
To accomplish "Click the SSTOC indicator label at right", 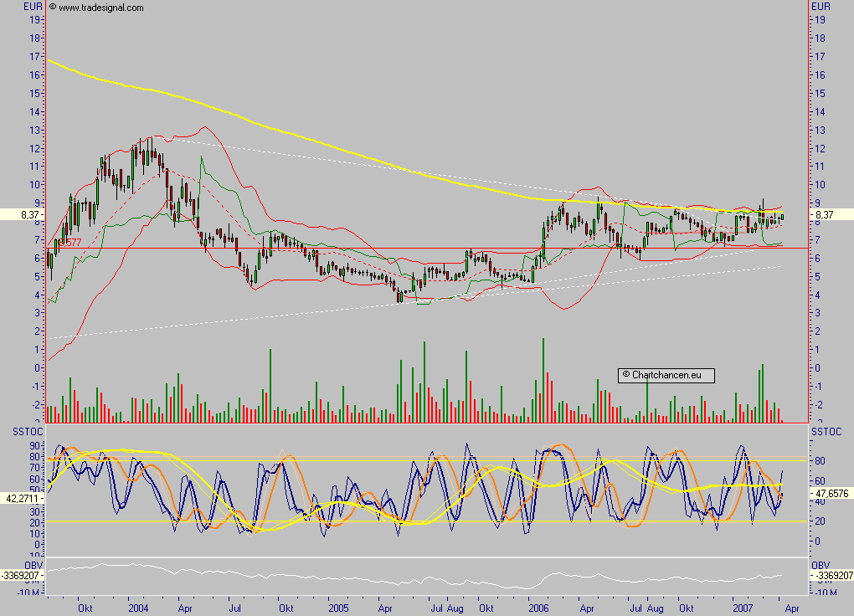I will (x=826, y=431).
